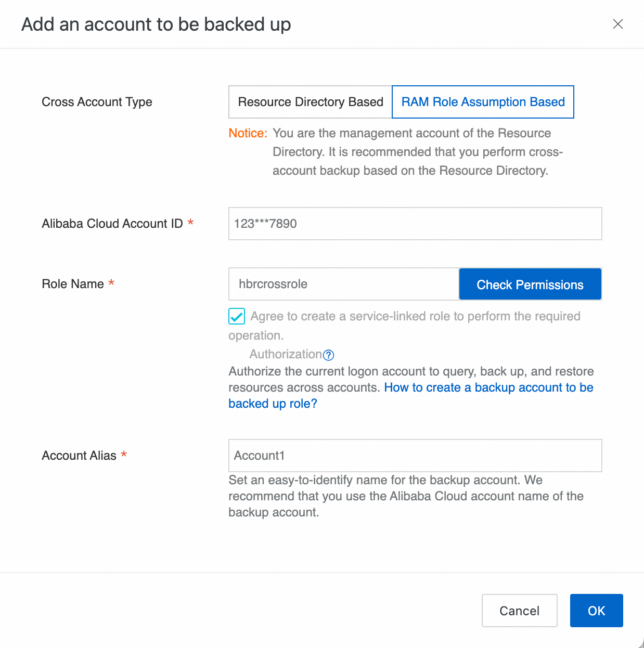Click the orange Notice label
644x648 pixels.
click(248, 133)
